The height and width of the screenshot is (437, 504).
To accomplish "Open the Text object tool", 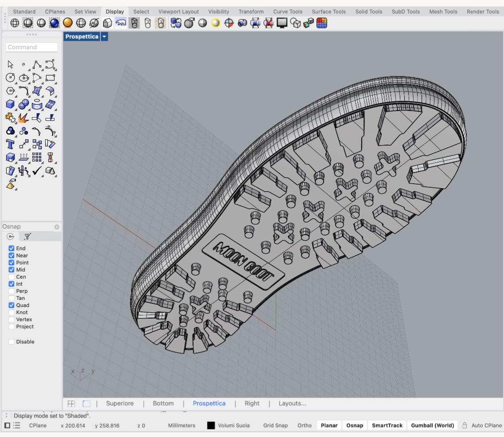I will [10, 144].
